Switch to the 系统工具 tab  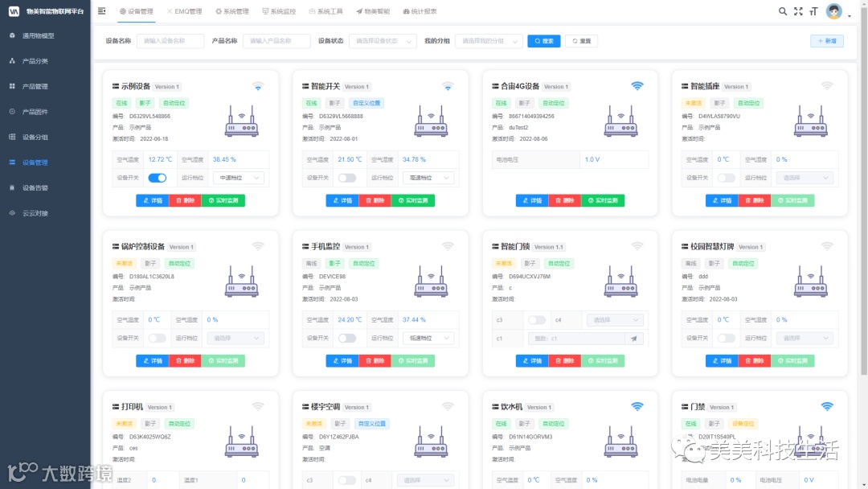coord(326,11)
